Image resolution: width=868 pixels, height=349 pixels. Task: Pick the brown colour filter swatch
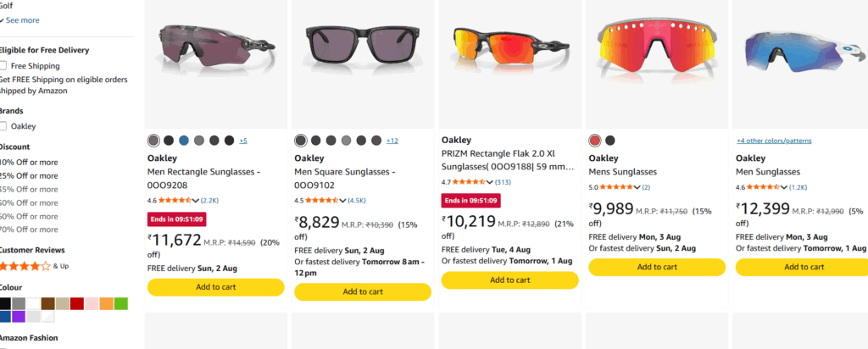pos(48,303)
